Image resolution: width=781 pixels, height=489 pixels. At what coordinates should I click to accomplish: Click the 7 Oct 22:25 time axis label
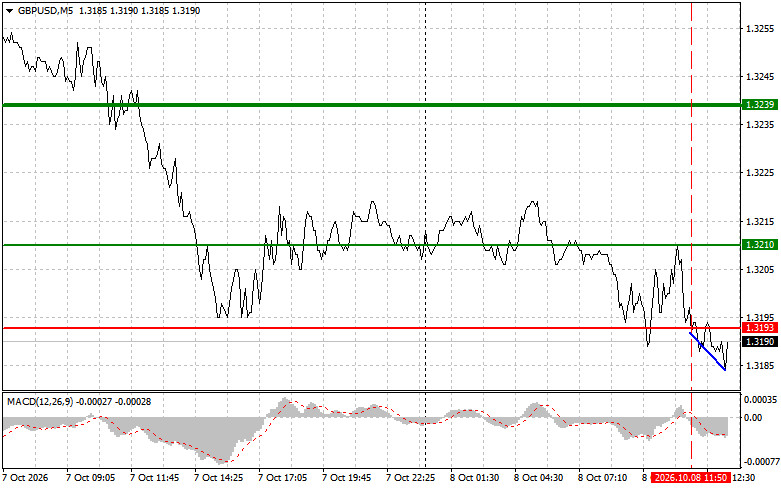410,478
